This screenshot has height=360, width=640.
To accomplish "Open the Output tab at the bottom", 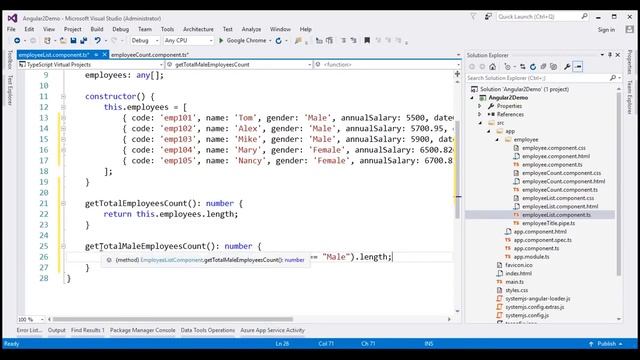I will pyautogui.click(x=57, y=330).
